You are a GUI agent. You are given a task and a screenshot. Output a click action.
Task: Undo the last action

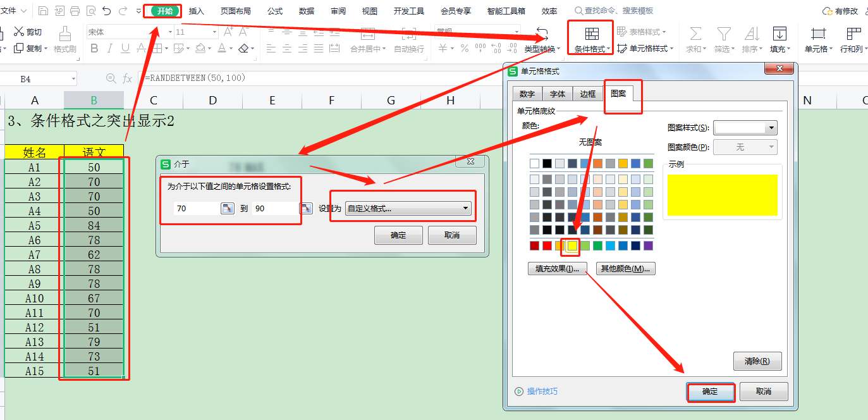point(106,11)
